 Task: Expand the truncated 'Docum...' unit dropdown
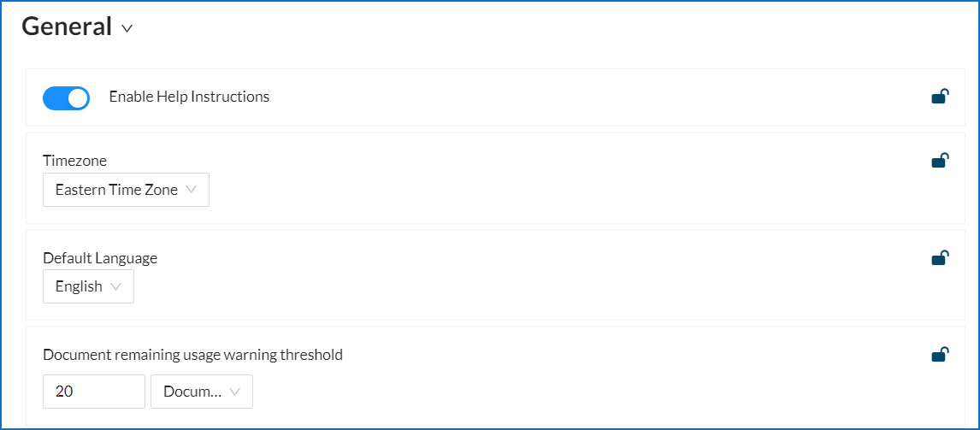(x=202, y=392)
